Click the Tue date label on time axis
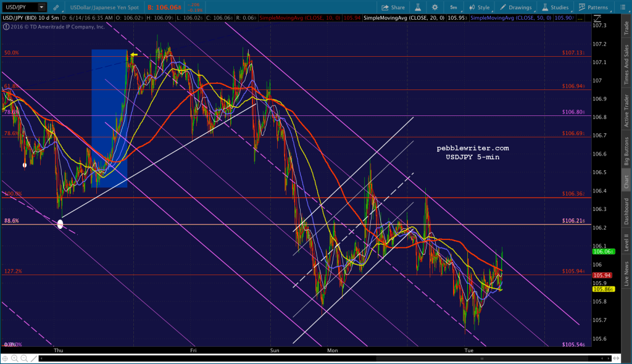632x364 pixels. pyautogui.click(x=469, y=350)
